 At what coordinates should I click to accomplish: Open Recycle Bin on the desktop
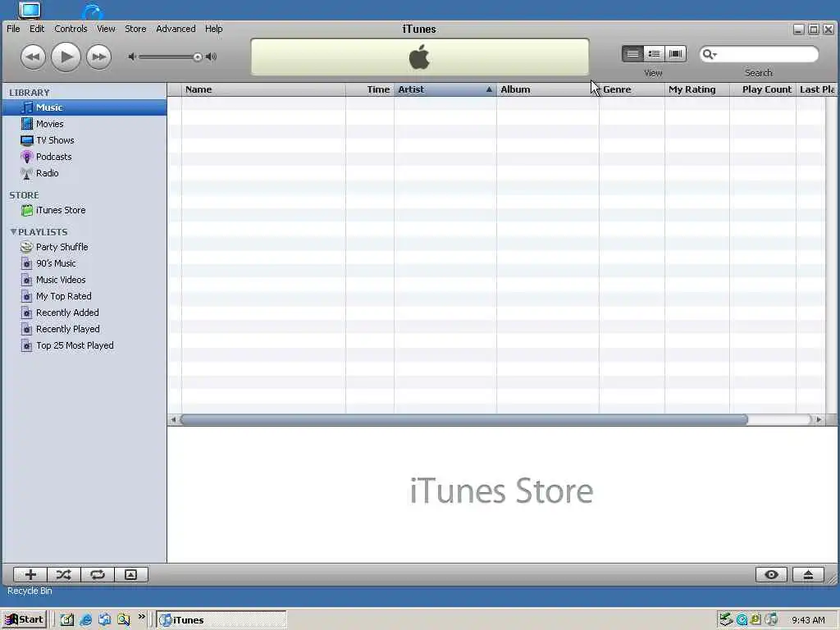point(30,591)
